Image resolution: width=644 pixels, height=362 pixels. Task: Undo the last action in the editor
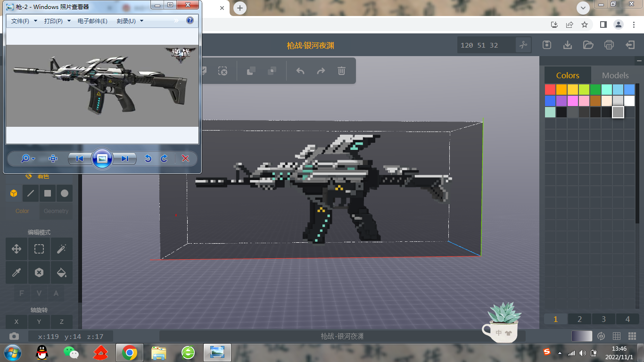point(300,71)
